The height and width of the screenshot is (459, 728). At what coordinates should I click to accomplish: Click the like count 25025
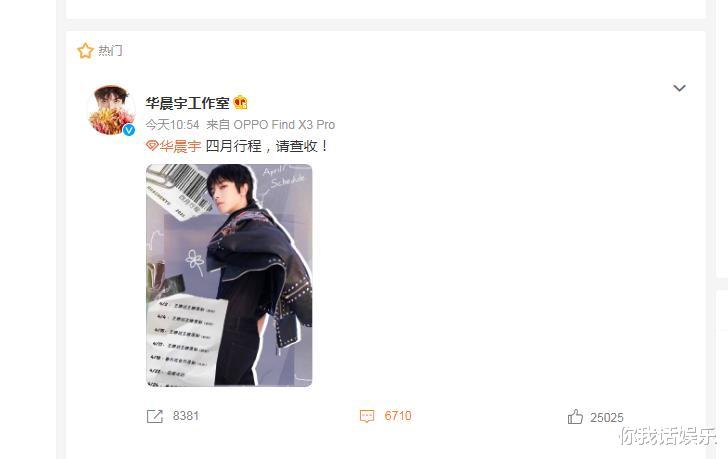point(607,418)
